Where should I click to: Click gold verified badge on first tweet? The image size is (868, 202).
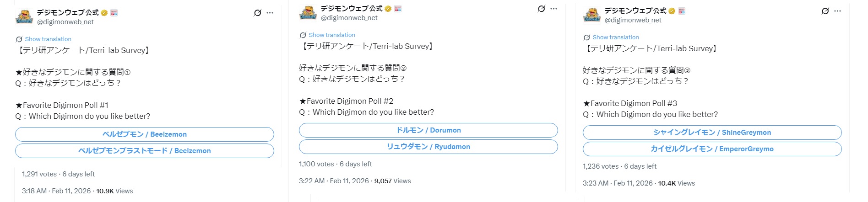pyautogui.click(x=104, y=13)
